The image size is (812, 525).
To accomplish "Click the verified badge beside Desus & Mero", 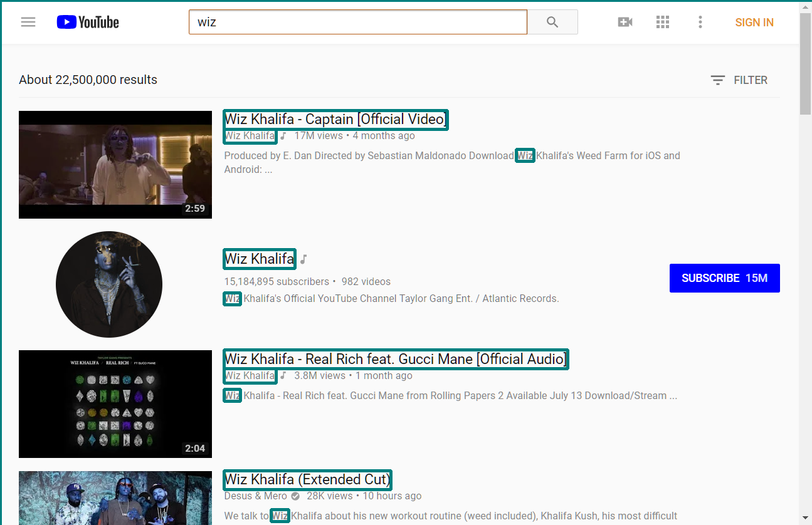I will tap(295, 496).
